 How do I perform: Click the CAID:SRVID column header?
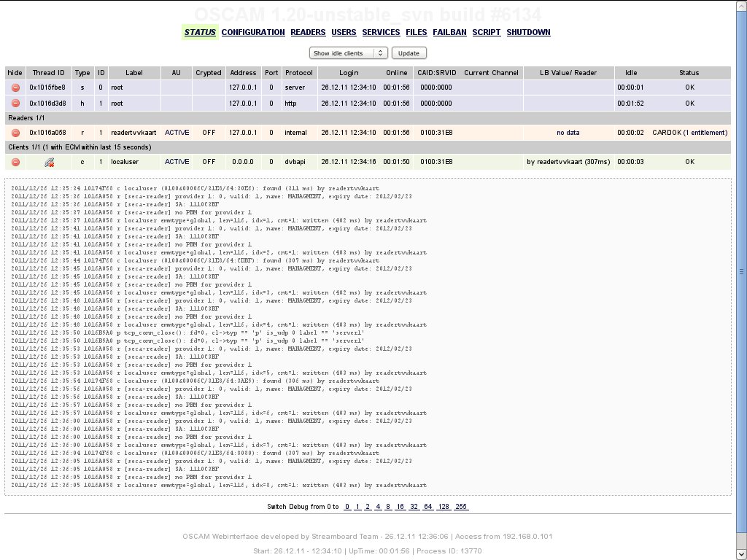click(x=436, y=73)
